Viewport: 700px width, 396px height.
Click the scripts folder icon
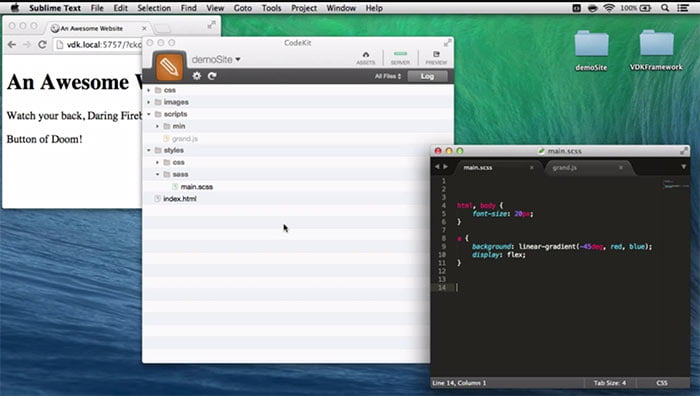(x=158, y=114)
